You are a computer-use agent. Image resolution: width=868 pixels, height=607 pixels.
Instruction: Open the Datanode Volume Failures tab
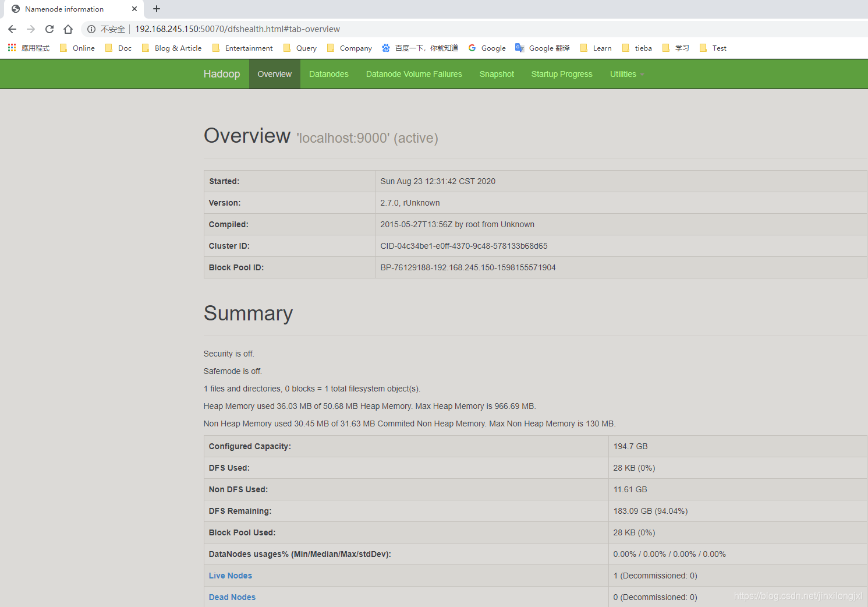414,74
